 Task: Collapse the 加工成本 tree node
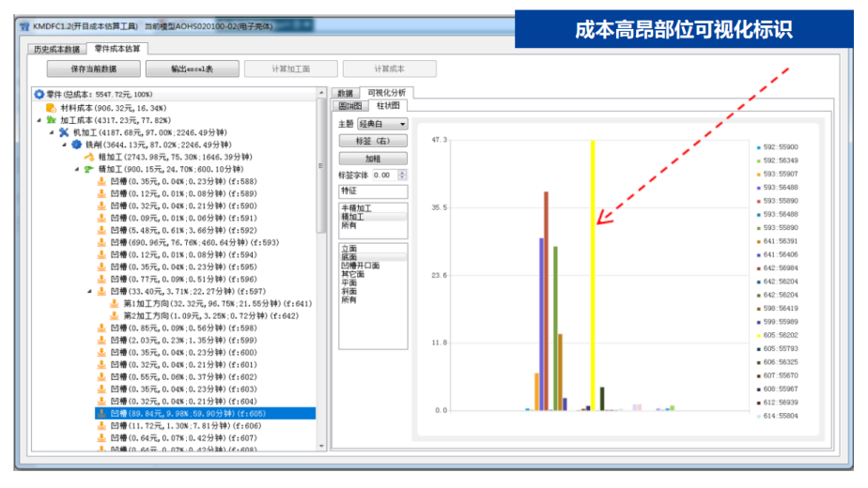tap(39, 120)
